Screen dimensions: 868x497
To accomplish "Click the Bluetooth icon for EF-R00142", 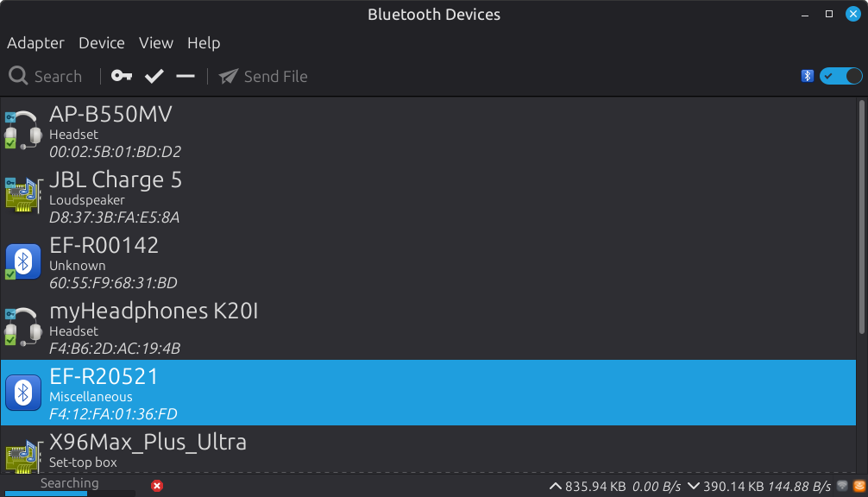I will click(23, 261).
